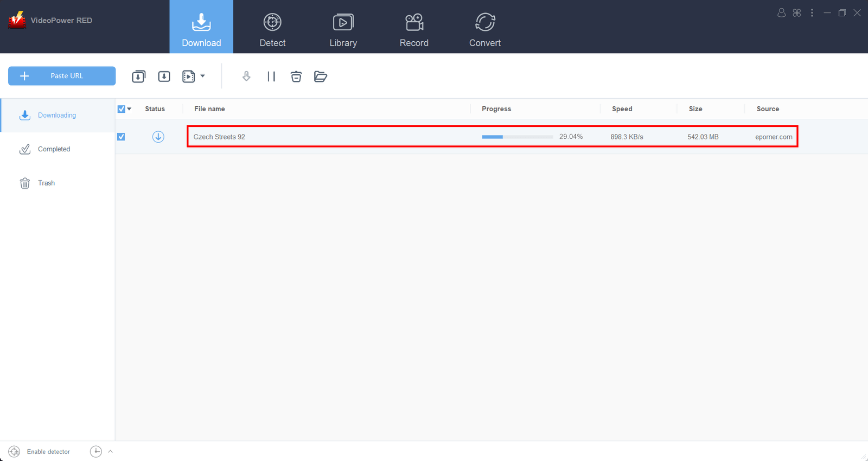Click the batch download icon in toolbar

139,76
